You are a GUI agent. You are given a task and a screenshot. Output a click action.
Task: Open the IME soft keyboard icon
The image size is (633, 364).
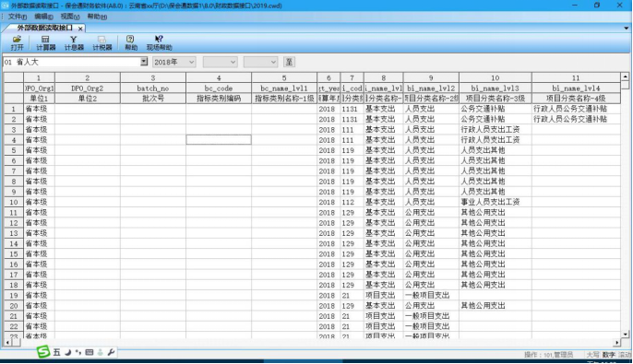pos(90,352)
